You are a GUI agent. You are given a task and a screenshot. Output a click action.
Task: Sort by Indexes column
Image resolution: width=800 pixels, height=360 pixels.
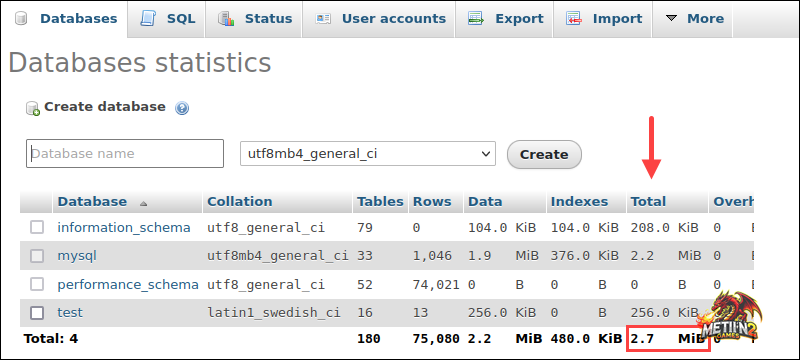[x=580, y=202]
